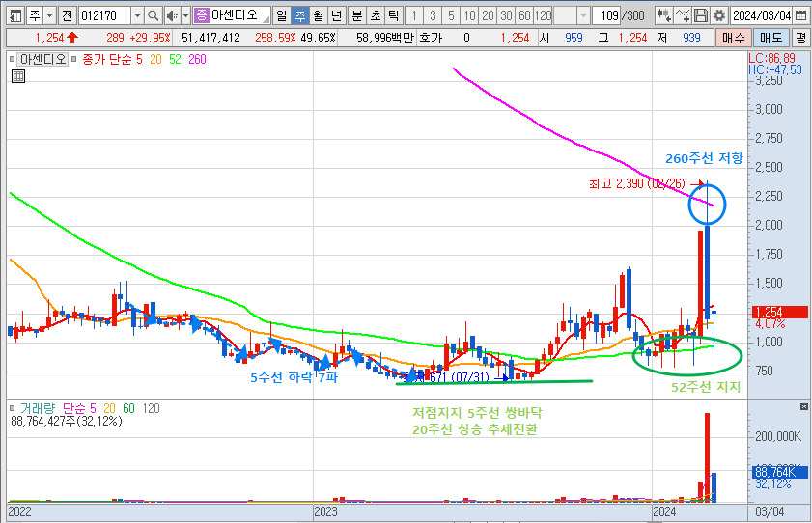This screenshot has height=523, width=812.
Task: Click the red 5 moving average legend
Action: pos(139,59)
